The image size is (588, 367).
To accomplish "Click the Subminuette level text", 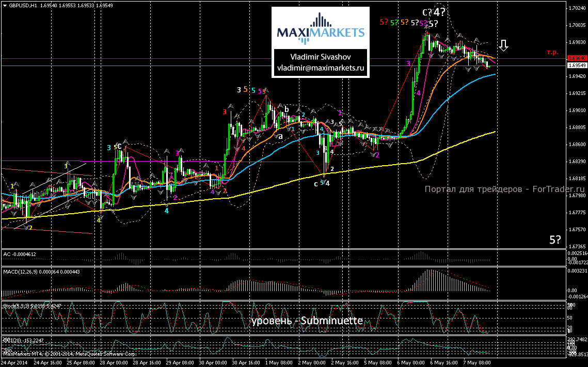I will pos(307,322).
